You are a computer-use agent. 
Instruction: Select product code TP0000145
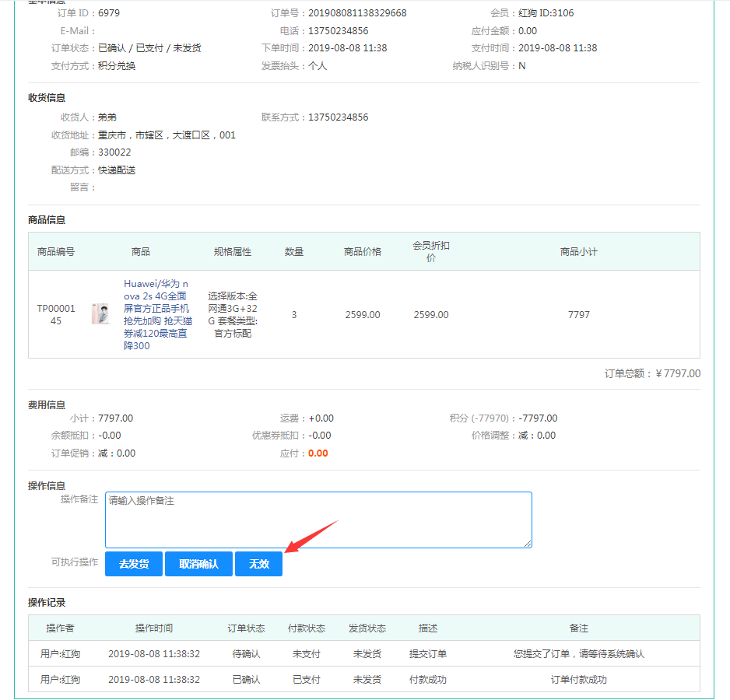56,314
